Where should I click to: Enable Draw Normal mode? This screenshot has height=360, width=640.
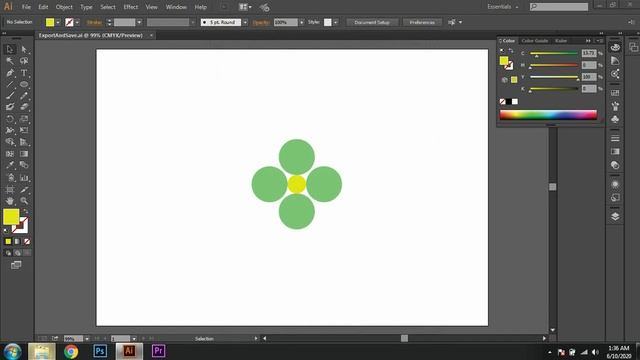(8, 253)
